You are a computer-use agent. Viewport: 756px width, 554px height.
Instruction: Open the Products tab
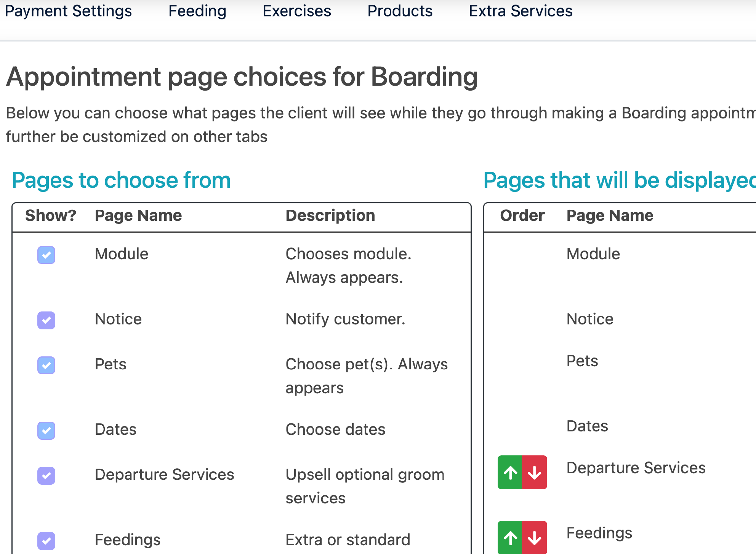(x=400, y=11)
